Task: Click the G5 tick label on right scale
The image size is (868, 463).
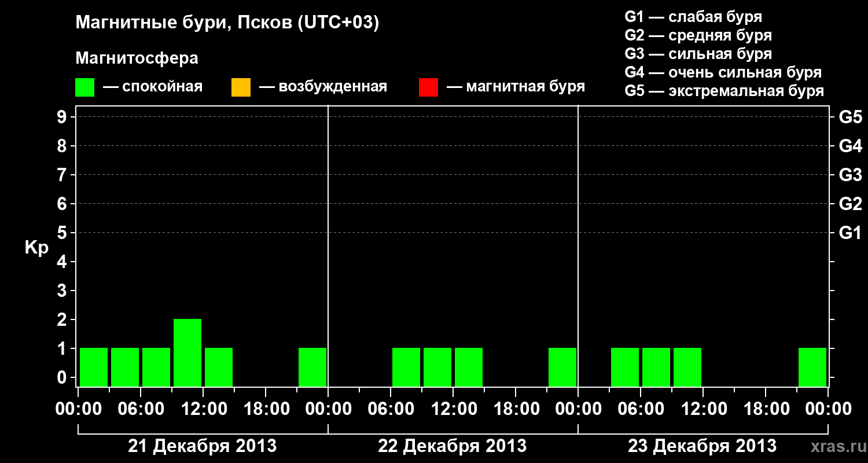Action: tap(850, 117)
